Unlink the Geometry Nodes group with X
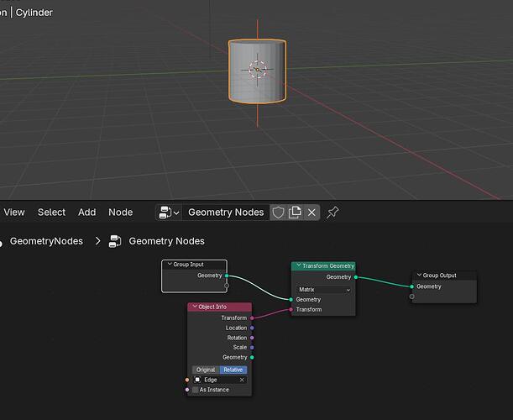 coord(311,213)
